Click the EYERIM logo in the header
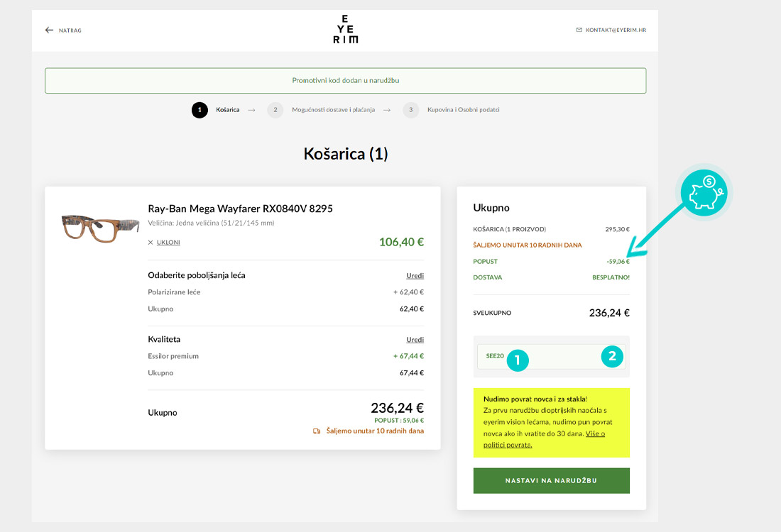Screen dimensions: 781x532 tap(345, 29)
